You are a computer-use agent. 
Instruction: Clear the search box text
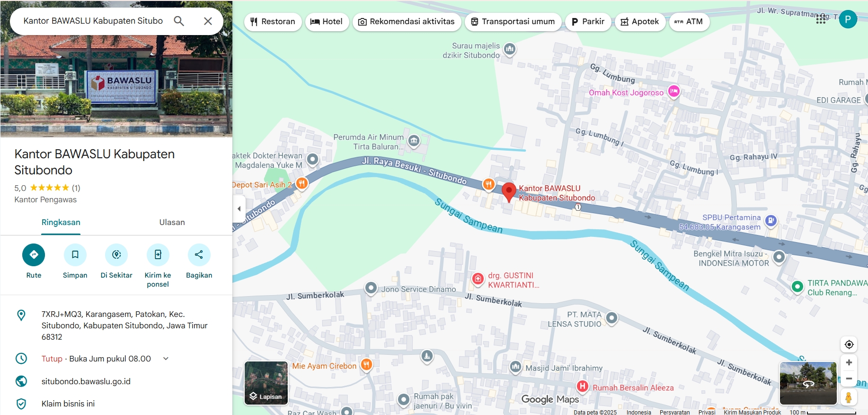(x=208, y=21)
